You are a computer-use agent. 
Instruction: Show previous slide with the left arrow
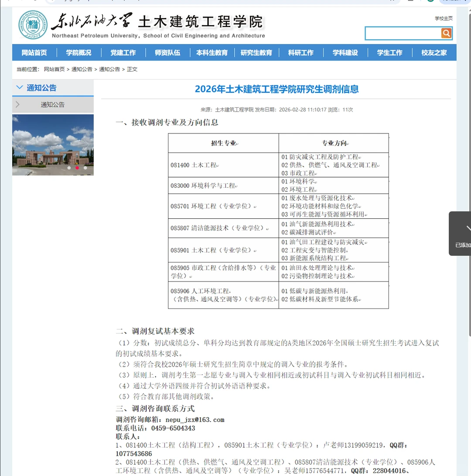pyautogui.click(x=19, y=145)
